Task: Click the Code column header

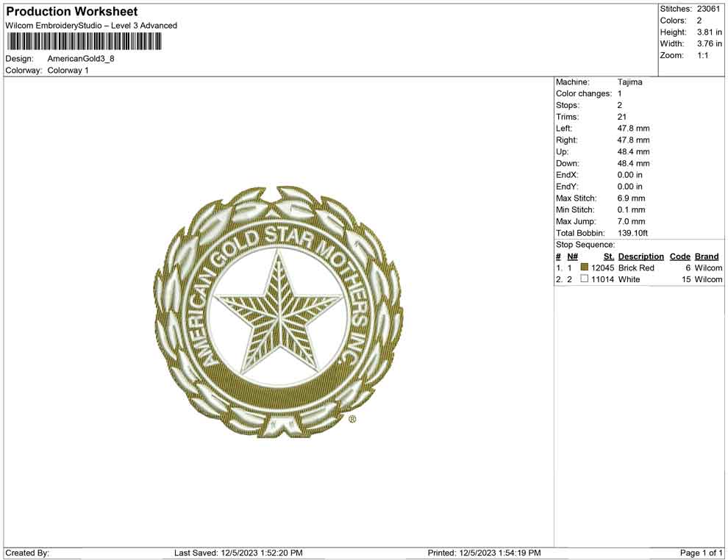Action: (x=679, y=256)
